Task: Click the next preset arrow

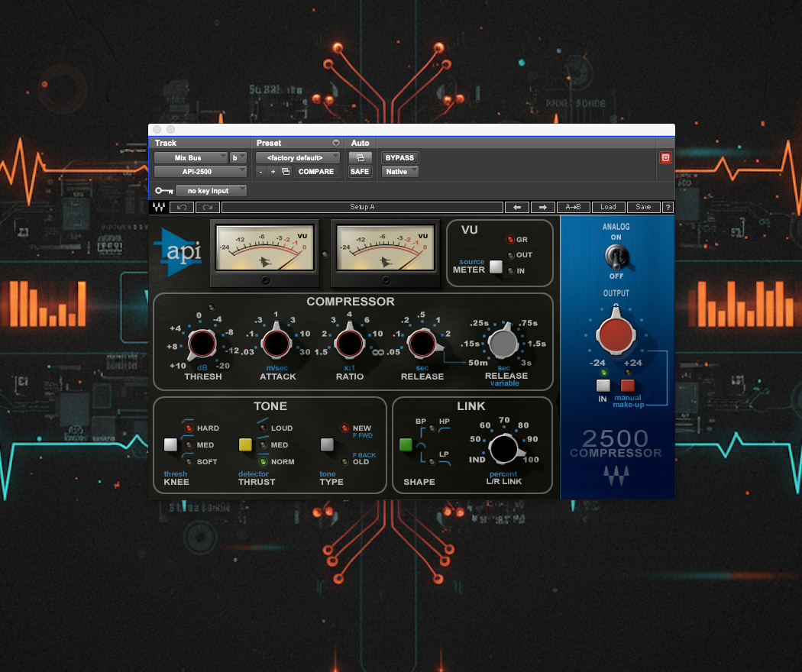Action: [543, 207]
